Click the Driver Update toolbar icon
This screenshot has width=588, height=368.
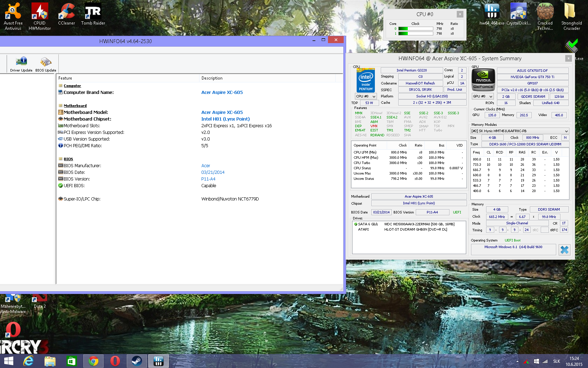tap(21, 64)
